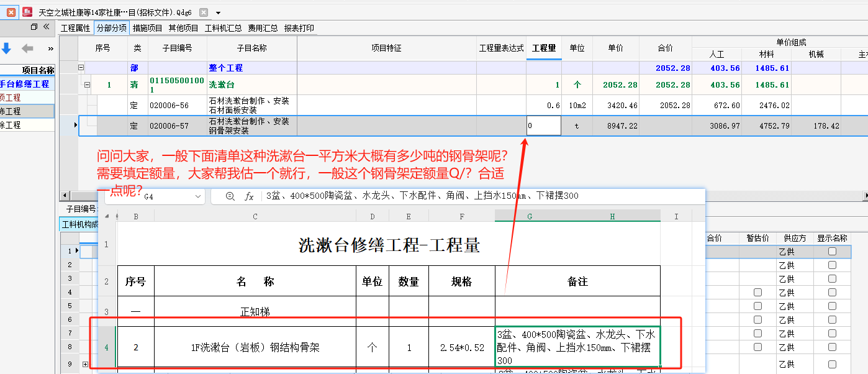Click quota code 020006-56
The width and height of the screenshot is (868, 374).
pos(169,106)
